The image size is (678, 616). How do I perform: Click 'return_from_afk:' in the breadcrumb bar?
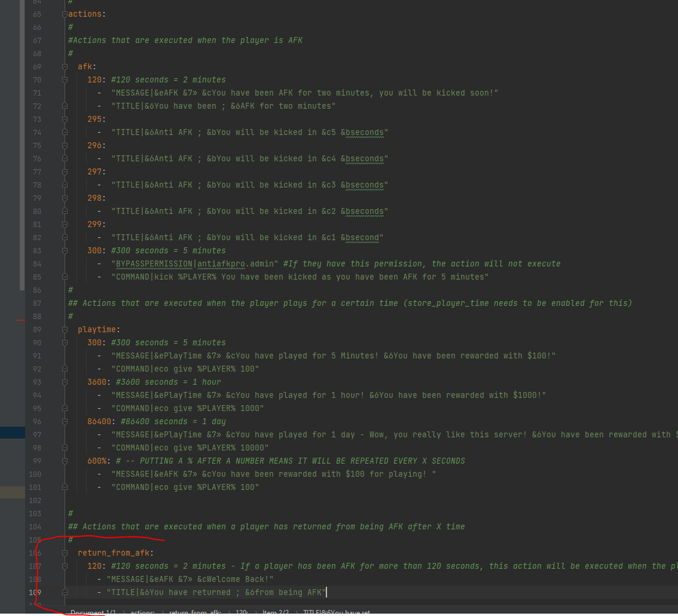pos(196,612)
